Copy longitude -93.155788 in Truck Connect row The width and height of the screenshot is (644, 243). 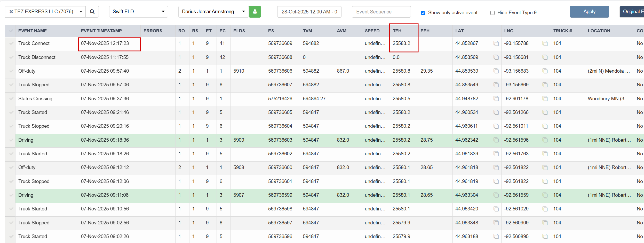tap(545, 43)
